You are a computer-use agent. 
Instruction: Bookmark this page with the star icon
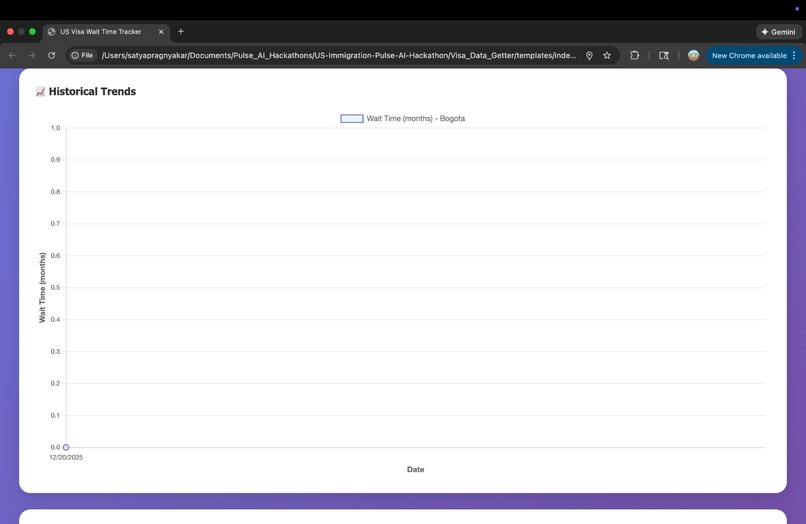[607, 56]
